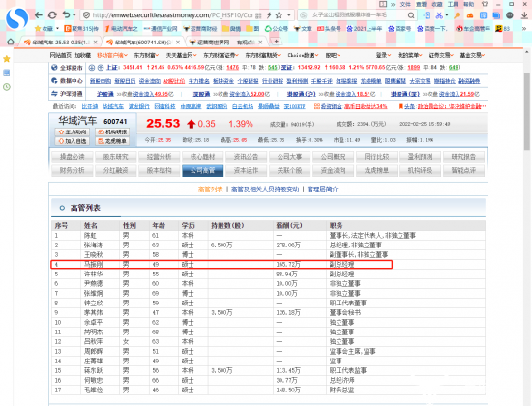Expand the 我的菜单 dropdown
Image resolution: width=532 pixels, height=406 pixels.
410,55
